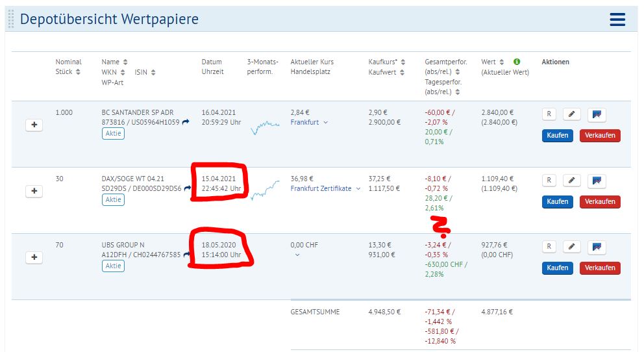Click the R button for DAX/SOGE WT

pos(549,181)
